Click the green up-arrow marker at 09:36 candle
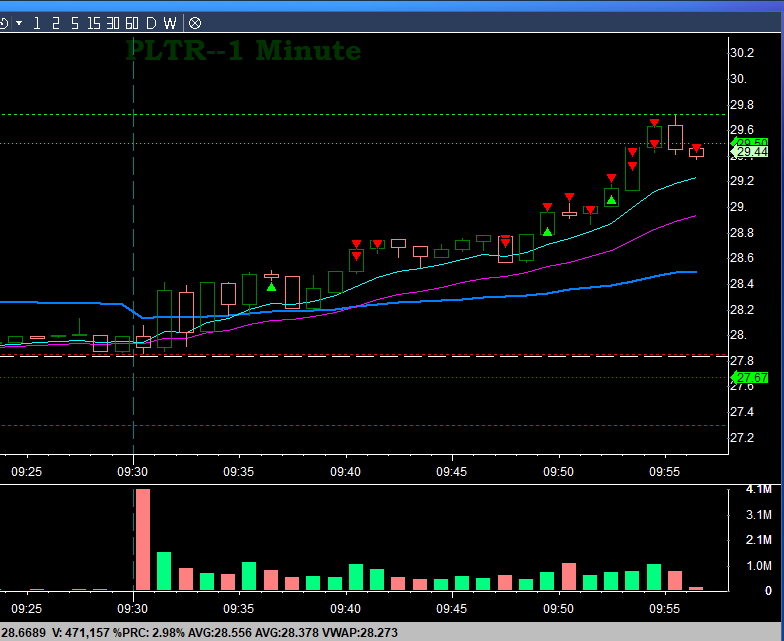 tap(271, 287)
